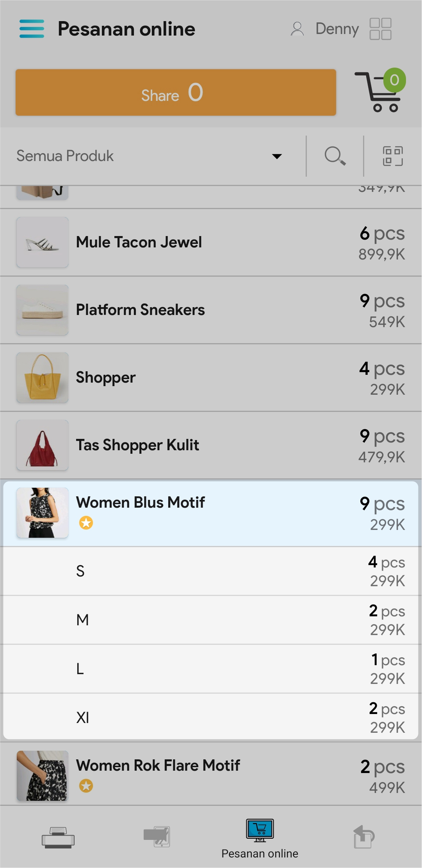Toggle star on Women Rok Flare Motif
The width and height of the screenshot is (422, 868).
tap(86, 786)
